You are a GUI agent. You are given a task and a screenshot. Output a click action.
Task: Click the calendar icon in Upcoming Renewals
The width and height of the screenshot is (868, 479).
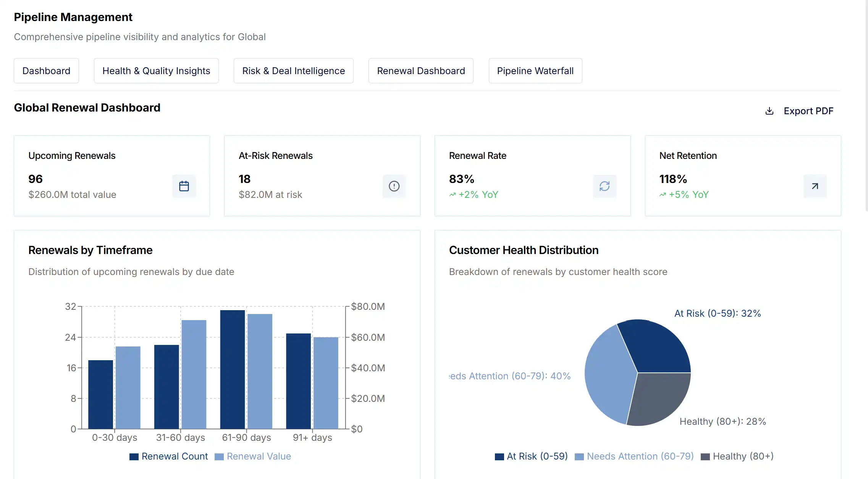184,186
